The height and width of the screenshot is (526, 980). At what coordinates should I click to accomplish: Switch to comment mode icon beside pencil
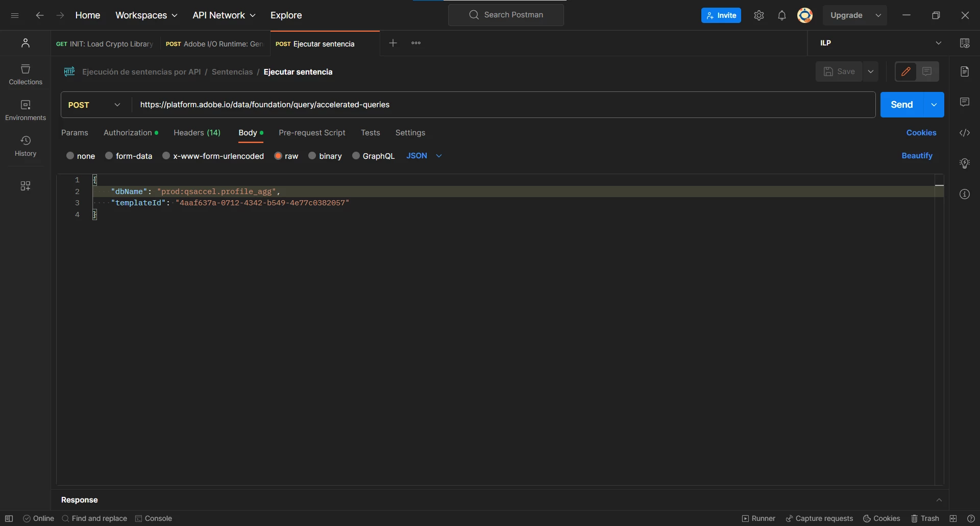[x=927, y=71]
